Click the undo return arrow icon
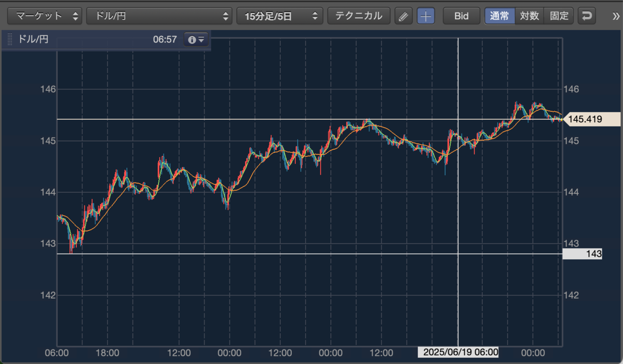Image resolution: width=623 pixels, height=364 pixels. coord(587,16)
